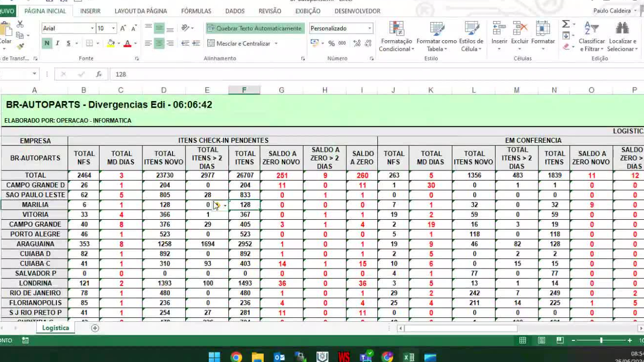Image resolution: width=644 pixels, height=362 pixels.
Task: Select the Logistica sheet tab
Action: (55, 328)
